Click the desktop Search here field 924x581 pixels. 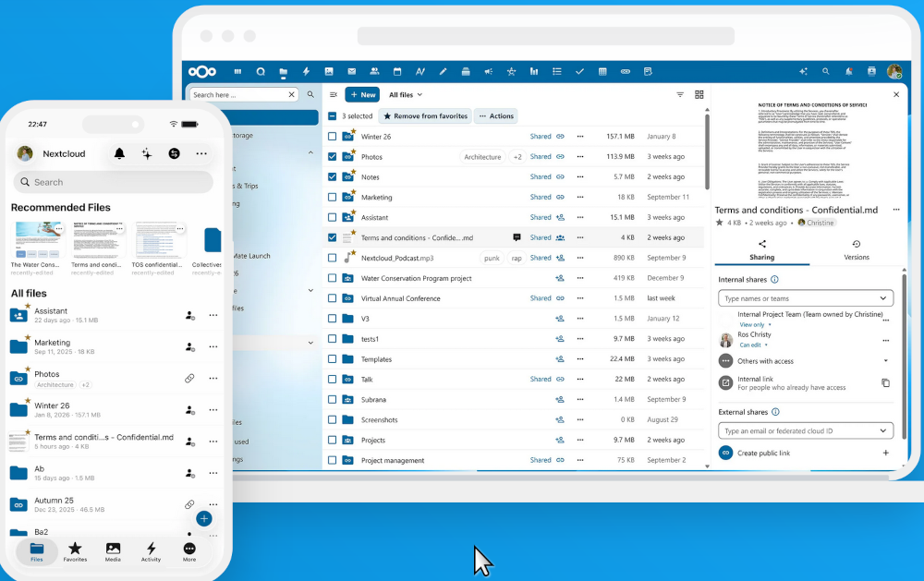pos(244,95)
